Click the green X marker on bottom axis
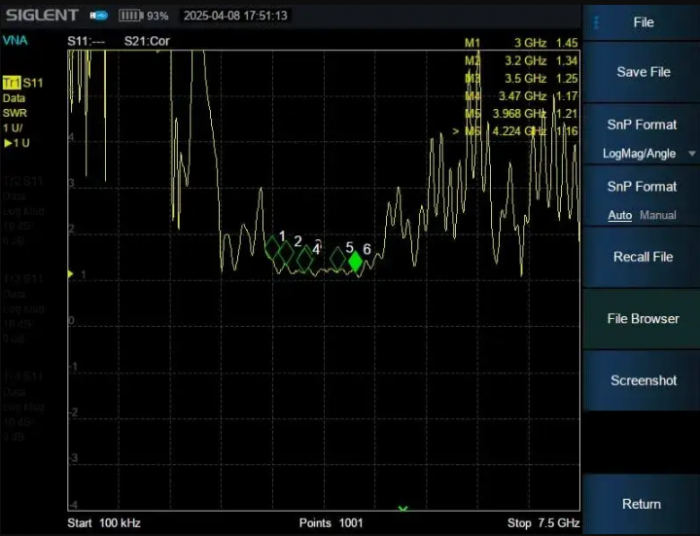Viewport: 700px width, 536px height. pos(403,509)
